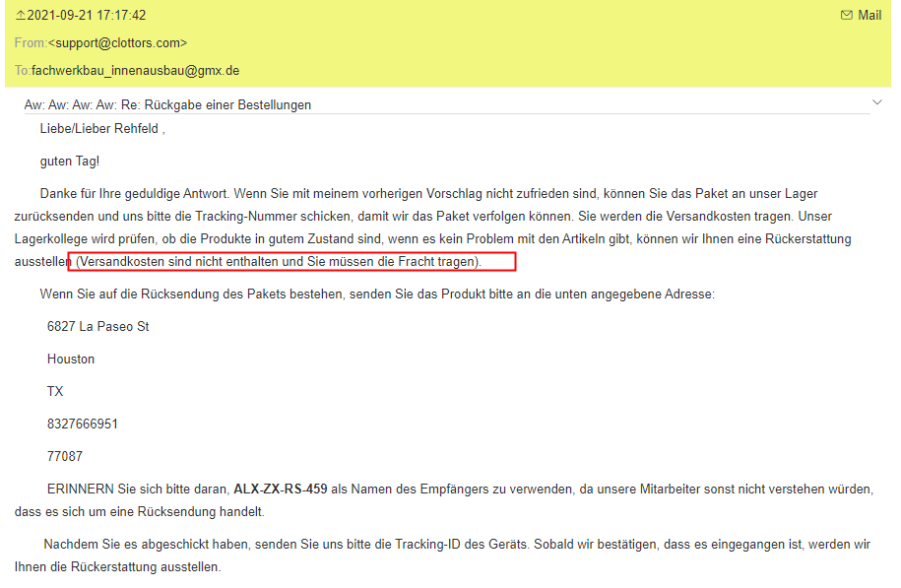The width and height of the screenshot is (901, 588).
Task: Select the timestamp 2021-09-21 17:17:42
Action: point(86,16)
